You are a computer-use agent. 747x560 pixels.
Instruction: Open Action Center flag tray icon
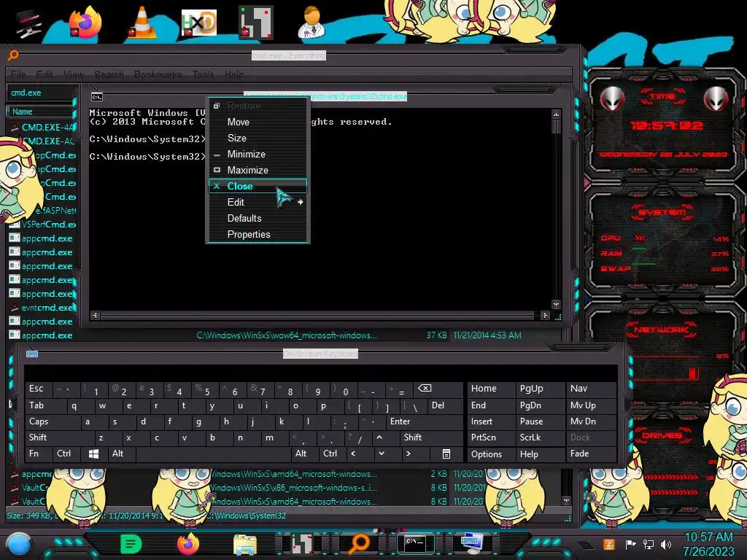pos(630,544)
